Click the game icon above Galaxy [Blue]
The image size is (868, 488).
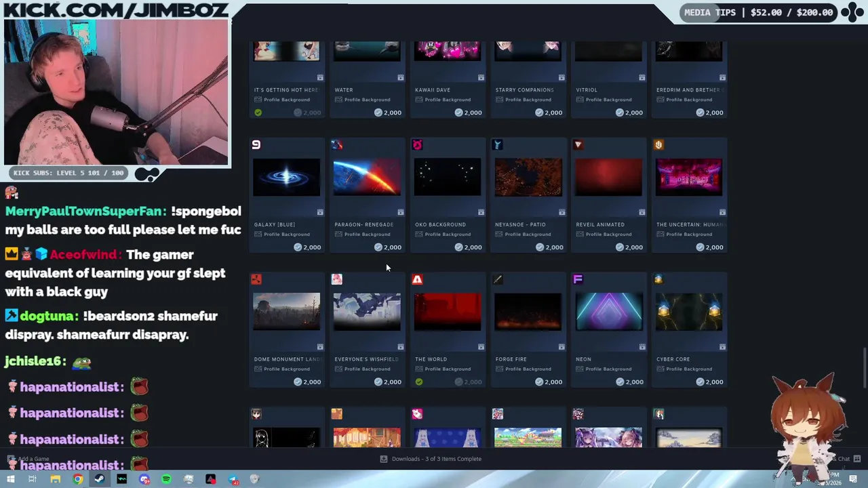(256, 144)
